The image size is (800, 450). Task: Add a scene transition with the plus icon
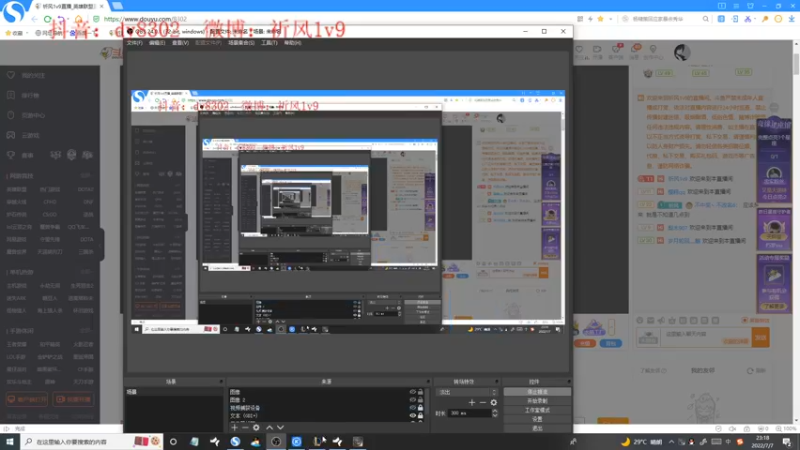471,403
